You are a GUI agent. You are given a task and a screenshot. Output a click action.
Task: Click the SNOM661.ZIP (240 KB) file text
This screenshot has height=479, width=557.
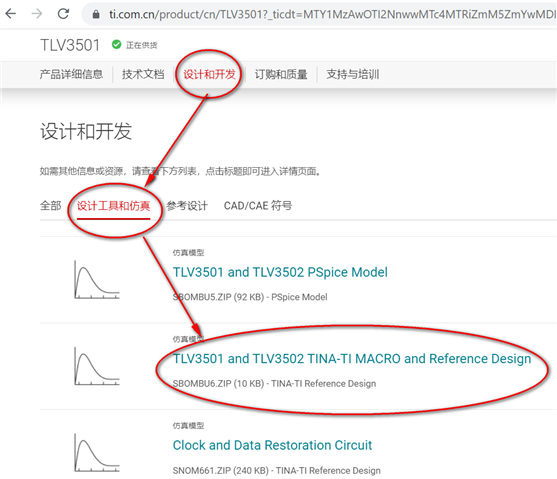tap(221, 470)
